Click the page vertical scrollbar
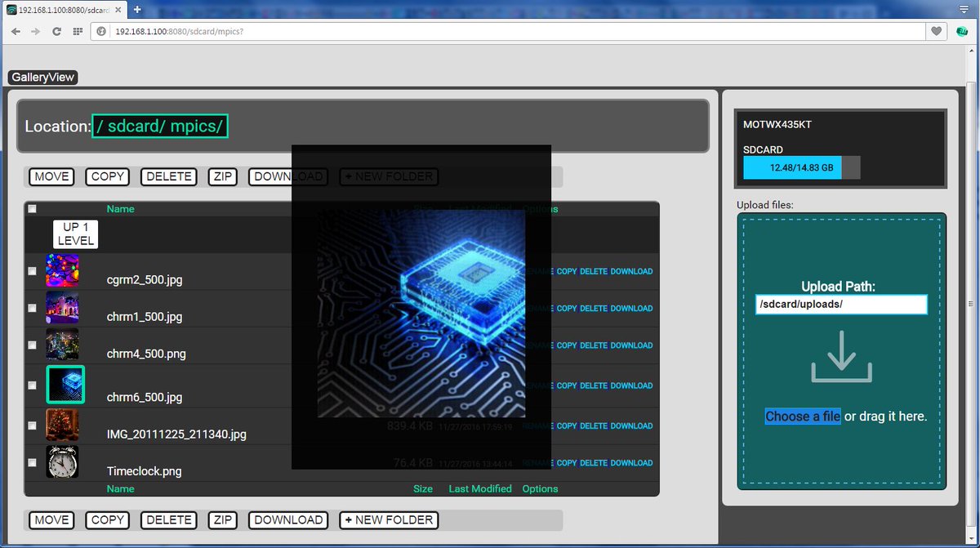980x548 pixels. point(971,302)
